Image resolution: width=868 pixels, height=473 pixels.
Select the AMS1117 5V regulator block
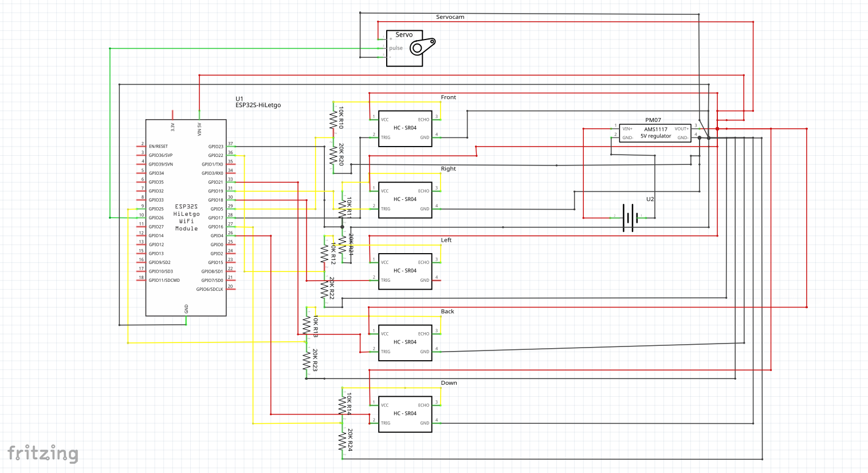(655, 133)
